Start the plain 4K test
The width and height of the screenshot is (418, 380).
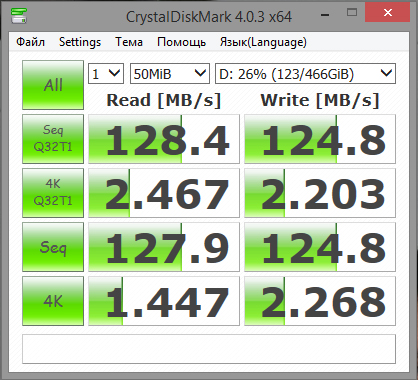(53, 301)
